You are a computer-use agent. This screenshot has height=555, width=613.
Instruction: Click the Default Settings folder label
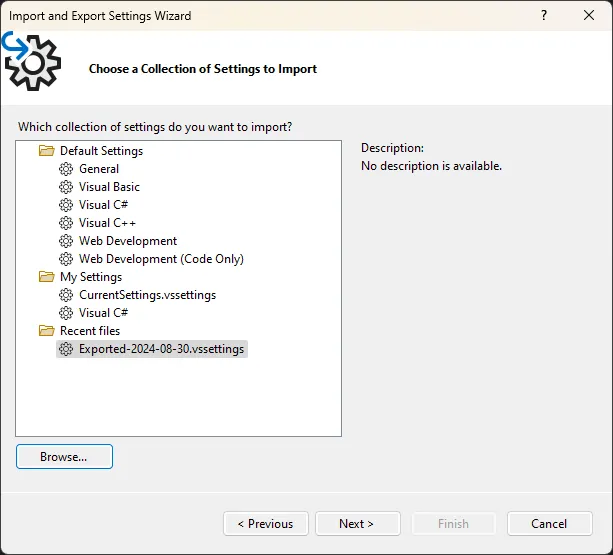click(x=101, y=151)
